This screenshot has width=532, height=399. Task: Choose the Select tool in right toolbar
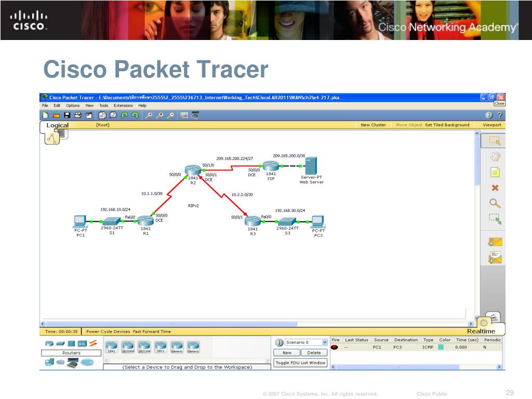(x=494, y=140)
